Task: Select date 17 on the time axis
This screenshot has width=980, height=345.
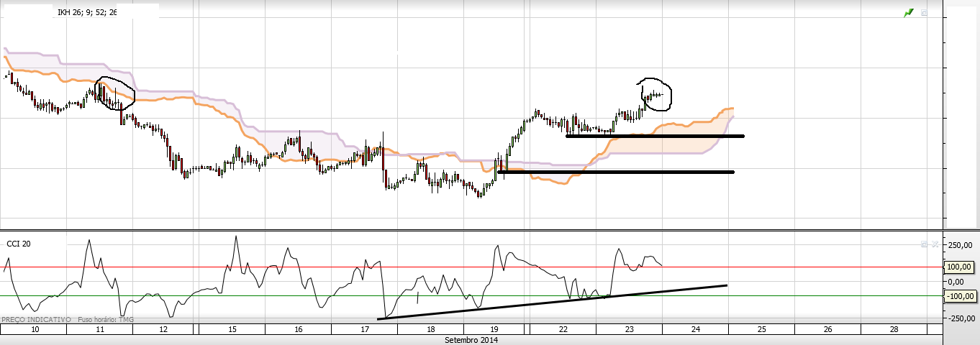Action: pos(365,329)
